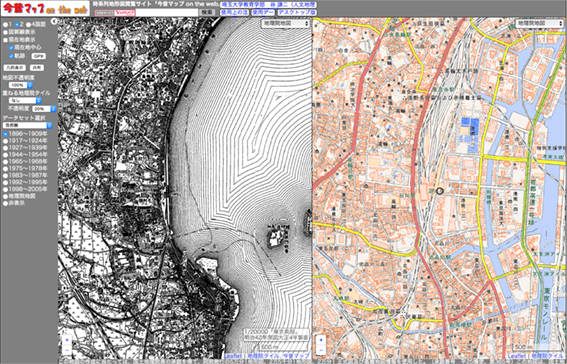This screenshot has width=567, height=364.
Task: Click the circle location marker on right map
Action: pyautogui.click(x=440, y=191)
